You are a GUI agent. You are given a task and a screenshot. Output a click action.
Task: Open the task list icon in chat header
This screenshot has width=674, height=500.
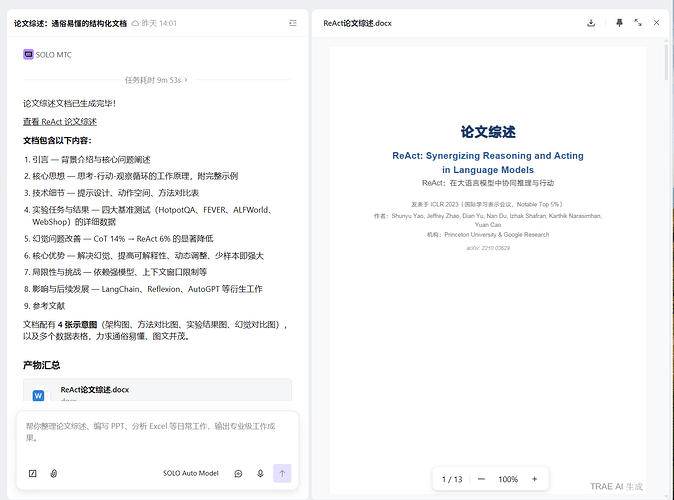(293, 23)
